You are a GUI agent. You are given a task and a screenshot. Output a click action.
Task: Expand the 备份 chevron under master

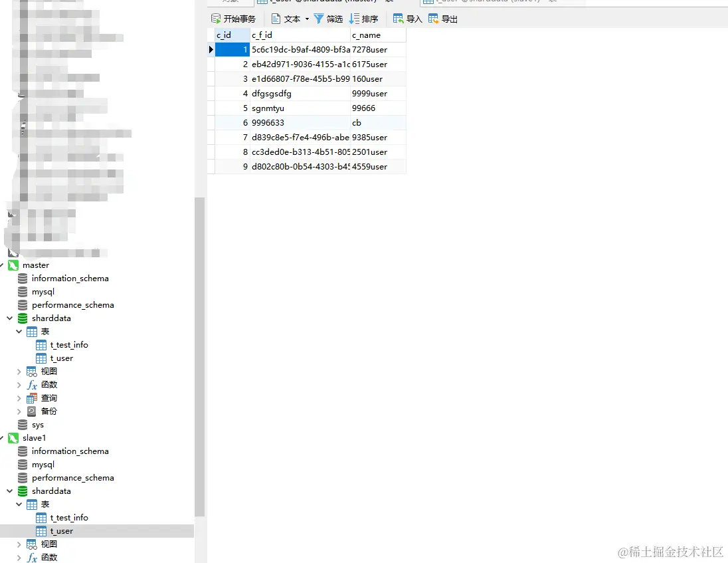pos(19,411)
